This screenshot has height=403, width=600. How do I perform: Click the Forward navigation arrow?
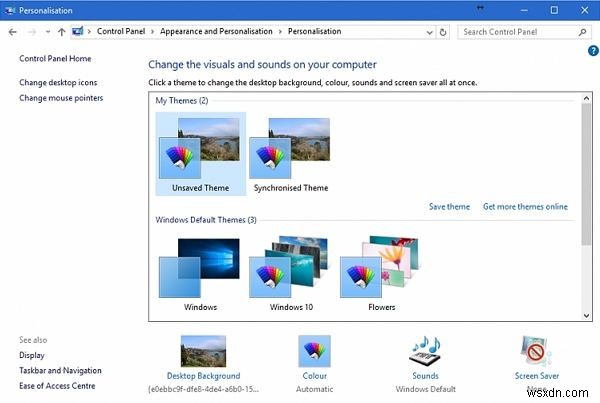pyautogui.click(x=32, y=32)
